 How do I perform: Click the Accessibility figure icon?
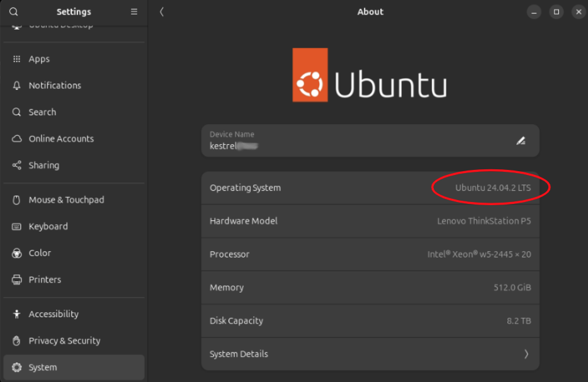click(16, 314)
